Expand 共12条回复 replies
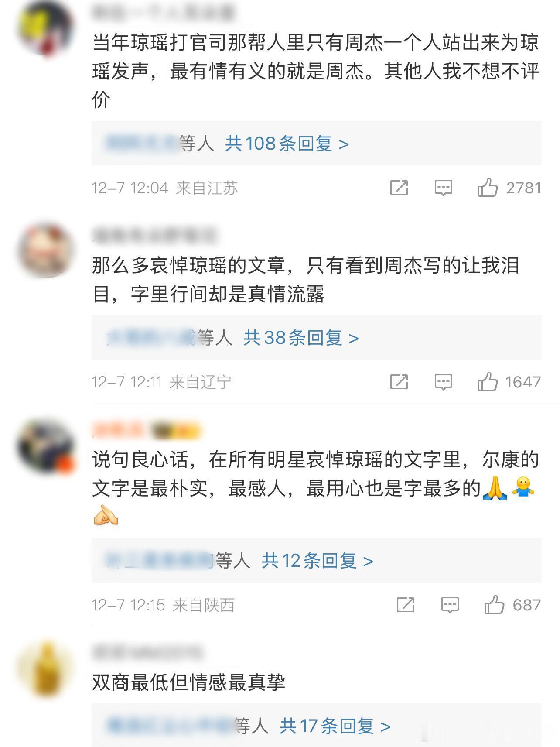The image size is (560, 747). (318, 560)
